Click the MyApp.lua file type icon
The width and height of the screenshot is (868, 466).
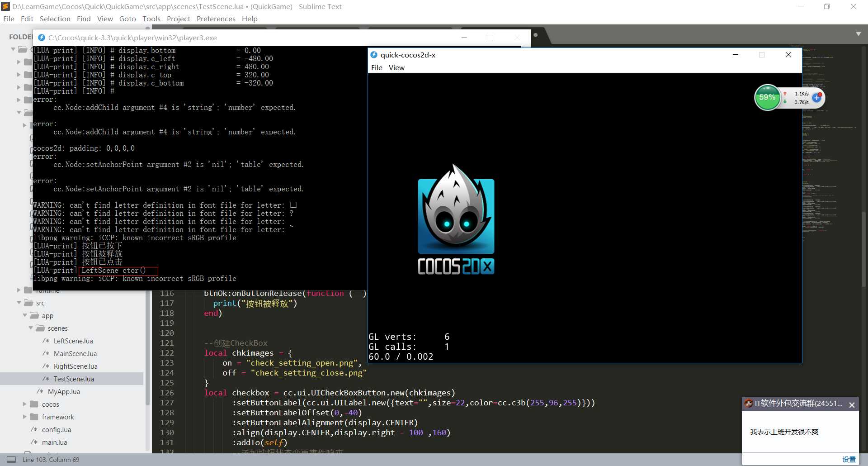click(x=40, y=391)
